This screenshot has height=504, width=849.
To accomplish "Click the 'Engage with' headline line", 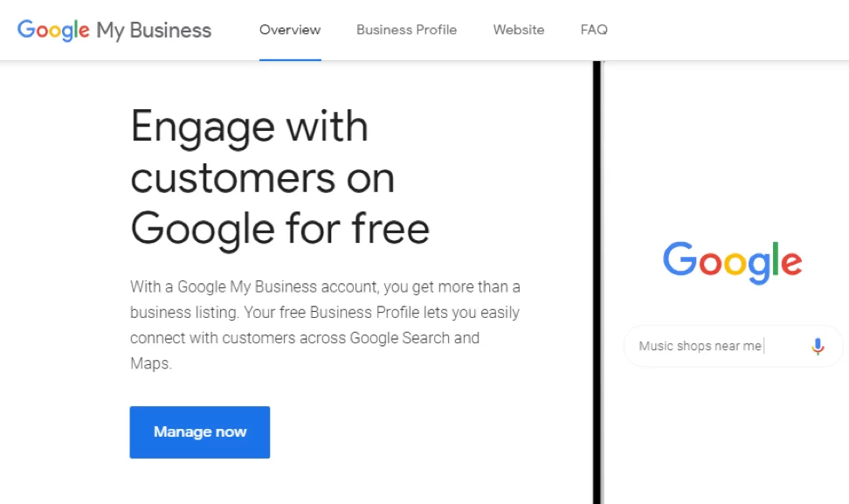I will [249, 128].
